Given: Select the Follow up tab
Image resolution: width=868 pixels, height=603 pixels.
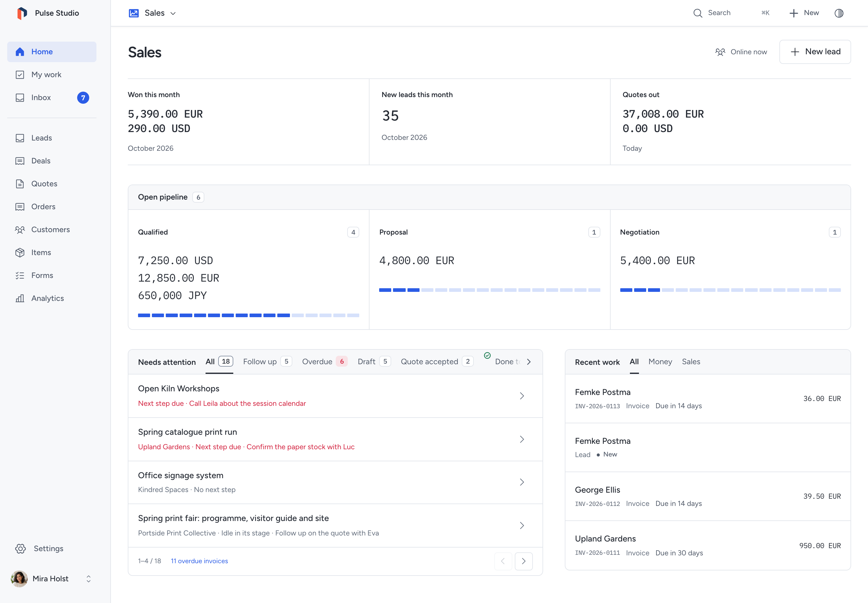Looking at the screenshot, I should click(x=267, y=361).
